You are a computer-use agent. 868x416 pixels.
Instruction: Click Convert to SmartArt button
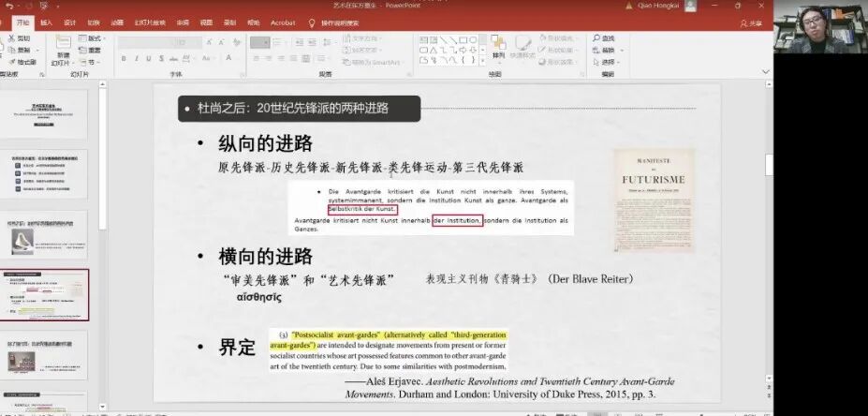[372, 62]
